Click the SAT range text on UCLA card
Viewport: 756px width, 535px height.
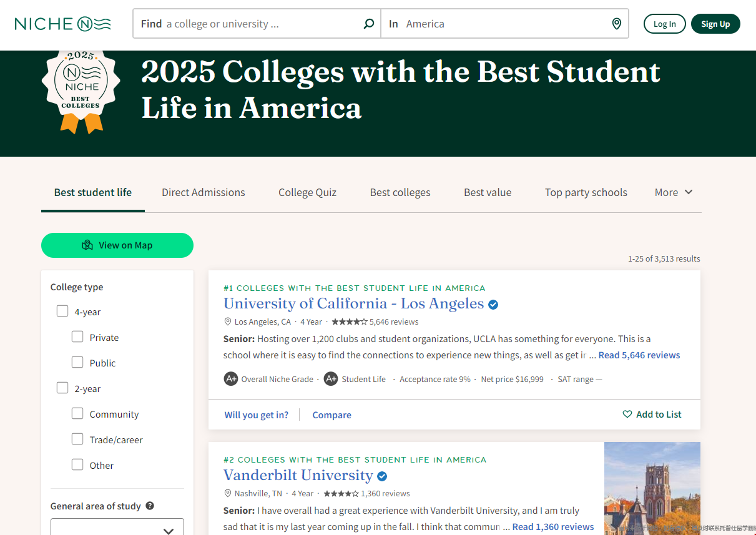[580, 379]
